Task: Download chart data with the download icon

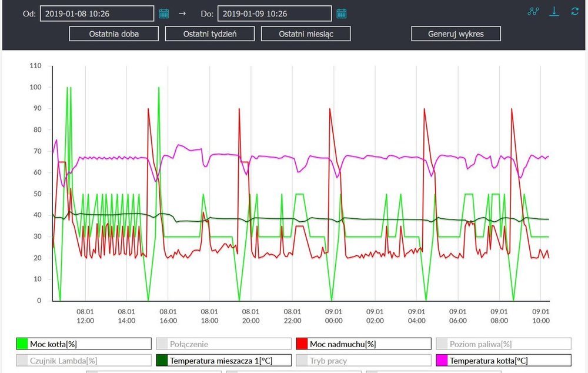Action: (554, 12)
